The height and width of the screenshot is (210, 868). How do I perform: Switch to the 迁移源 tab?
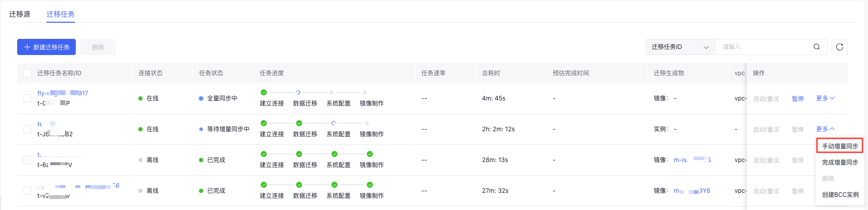pos(20,14)
